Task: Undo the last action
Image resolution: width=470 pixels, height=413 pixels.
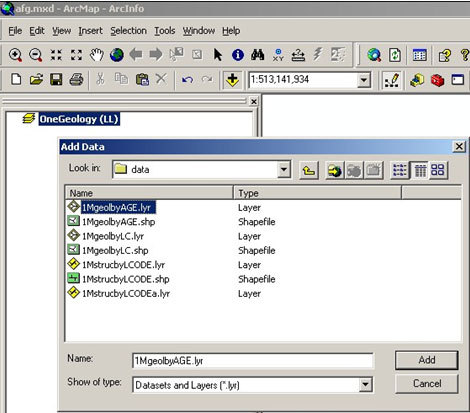Action: coord(187,80)
